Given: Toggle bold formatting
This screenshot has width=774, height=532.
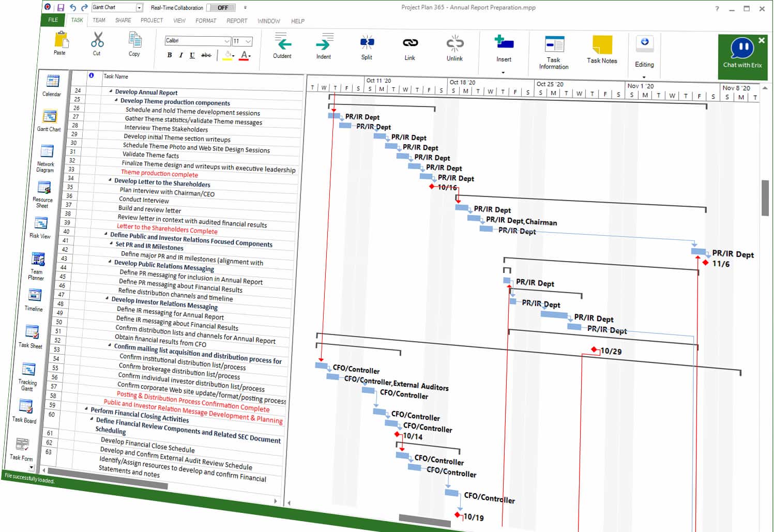Looking at the screenshot, I should click(x=170, y=55).
